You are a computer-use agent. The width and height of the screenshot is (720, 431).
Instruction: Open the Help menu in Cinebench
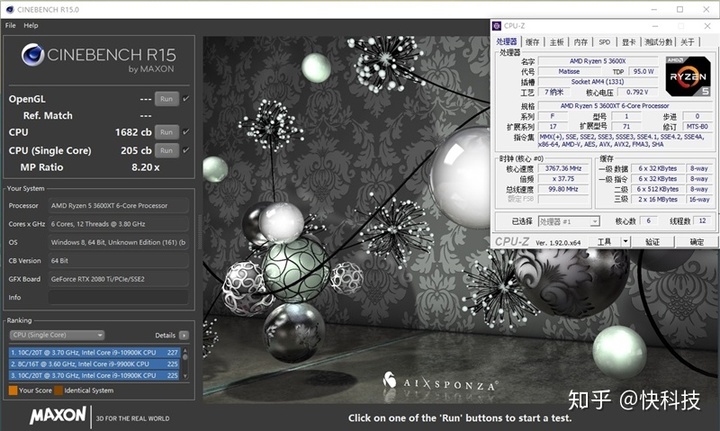[31, 25]
